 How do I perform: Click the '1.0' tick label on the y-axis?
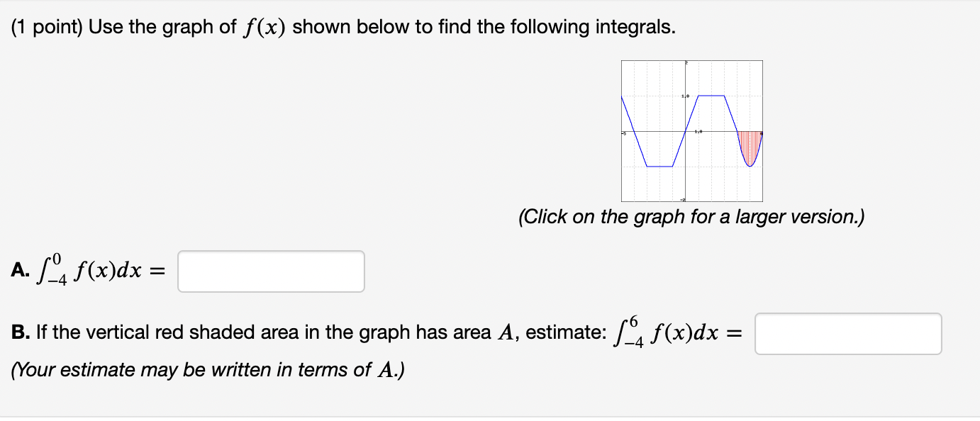[x=683, y=96]
